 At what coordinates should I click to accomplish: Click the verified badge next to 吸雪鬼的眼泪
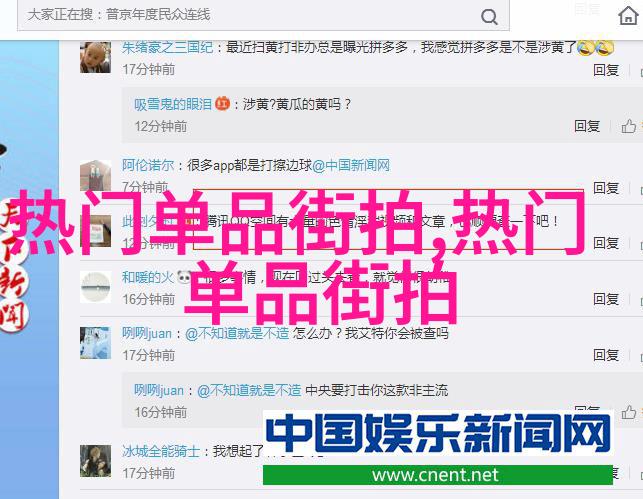point(222,103)
